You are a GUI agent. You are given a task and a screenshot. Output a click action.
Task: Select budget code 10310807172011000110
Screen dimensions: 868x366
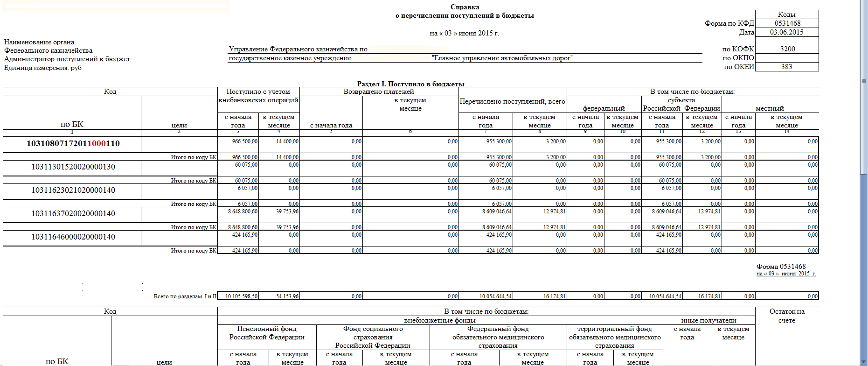[73, 144]
